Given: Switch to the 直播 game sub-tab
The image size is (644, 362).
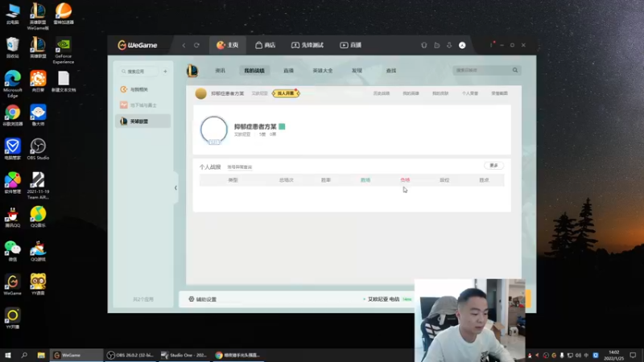Looking at the screenshot, I should pyautogui.click(x=288, y=71).
